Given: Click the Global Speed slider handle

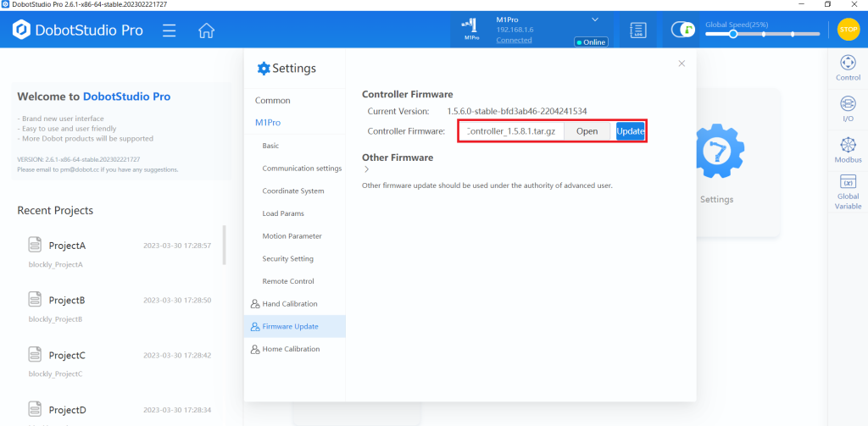Looking at the screenshot, I should [733, 34].
